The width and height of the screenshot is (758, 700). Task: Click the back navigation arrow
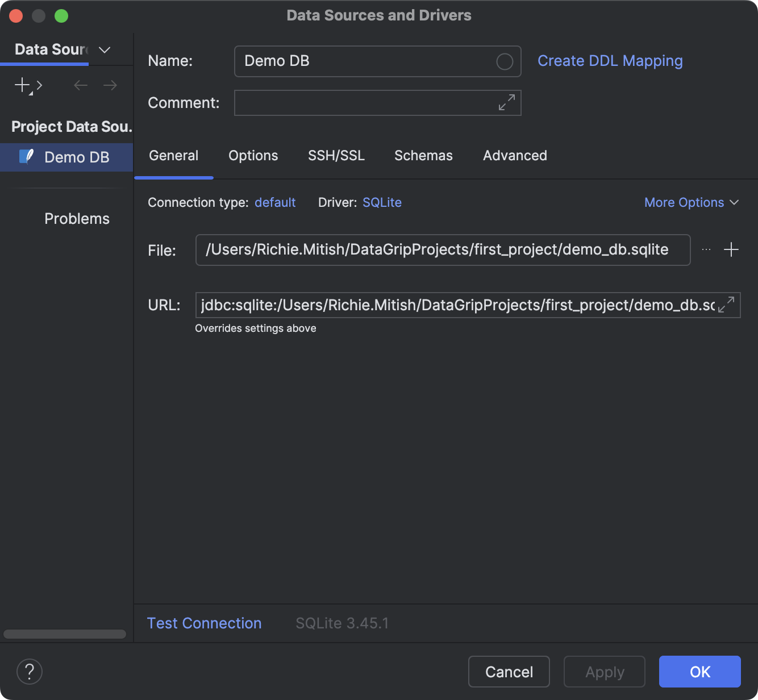(80, 85)
